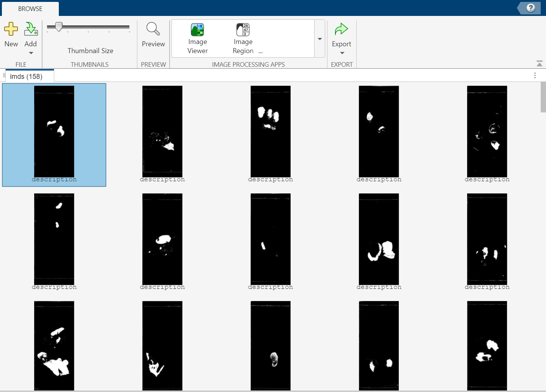This screenshot has width=546, height=392.
Task: Expand the Add dropdown arrow
Action: pos(30,53)
